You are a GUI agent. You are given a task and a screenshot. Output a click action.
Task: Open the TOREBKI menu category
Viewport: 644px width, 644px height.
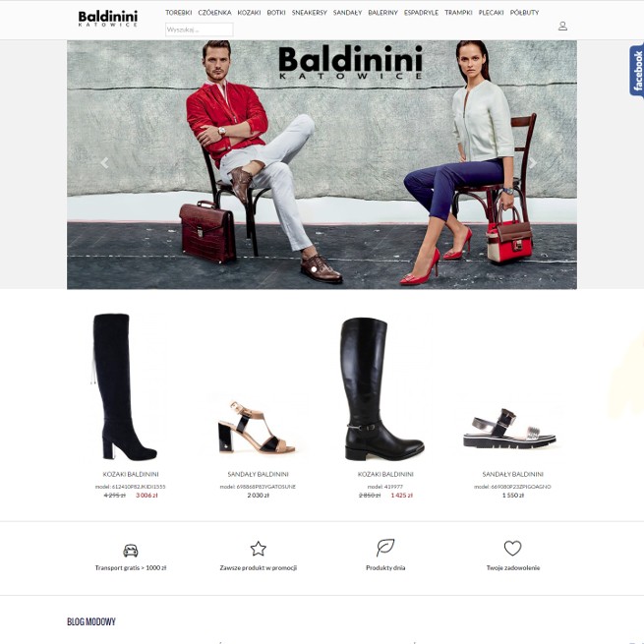click(x=178, y=13)
